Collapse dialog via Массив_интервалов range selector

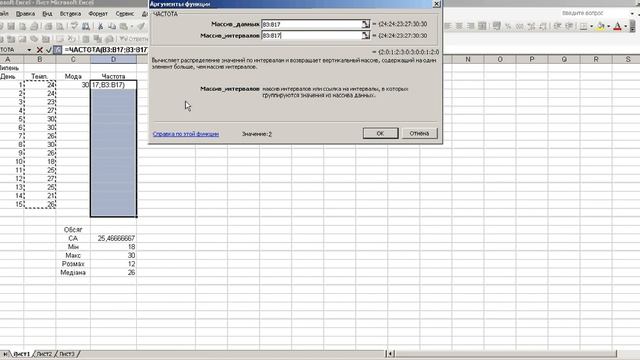[x=365, y=36]
